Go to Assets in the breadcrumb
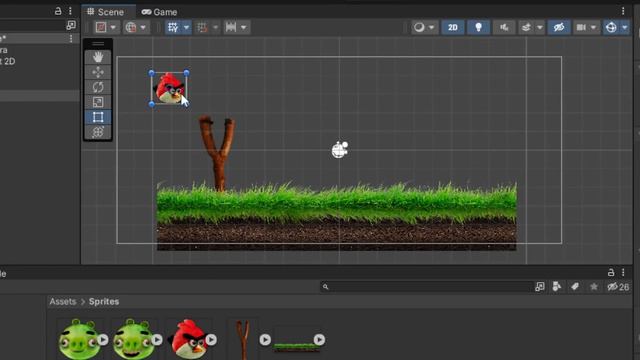640x360 pixels. pyautogui.click(x=63, y=302)
